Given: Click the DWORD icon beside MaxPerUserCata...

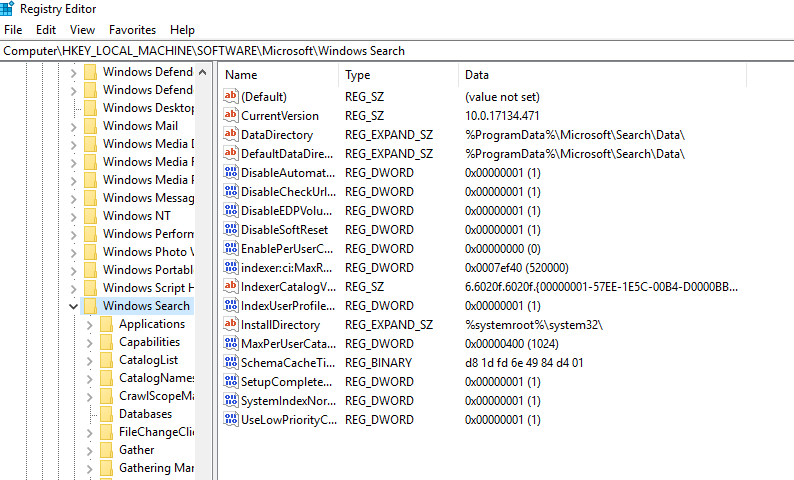Looking at the screenshot, I should point(231,343).
